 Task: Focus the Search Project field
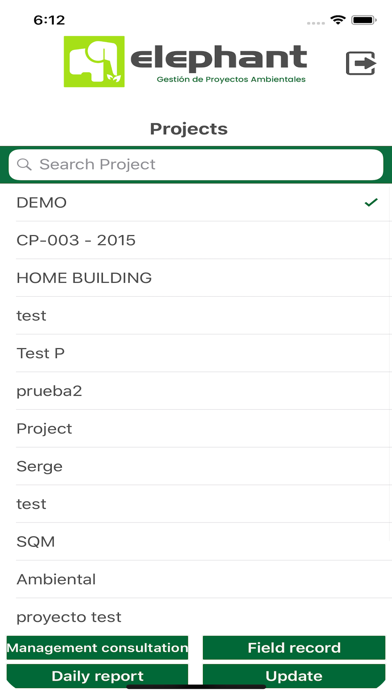[196, 165]
